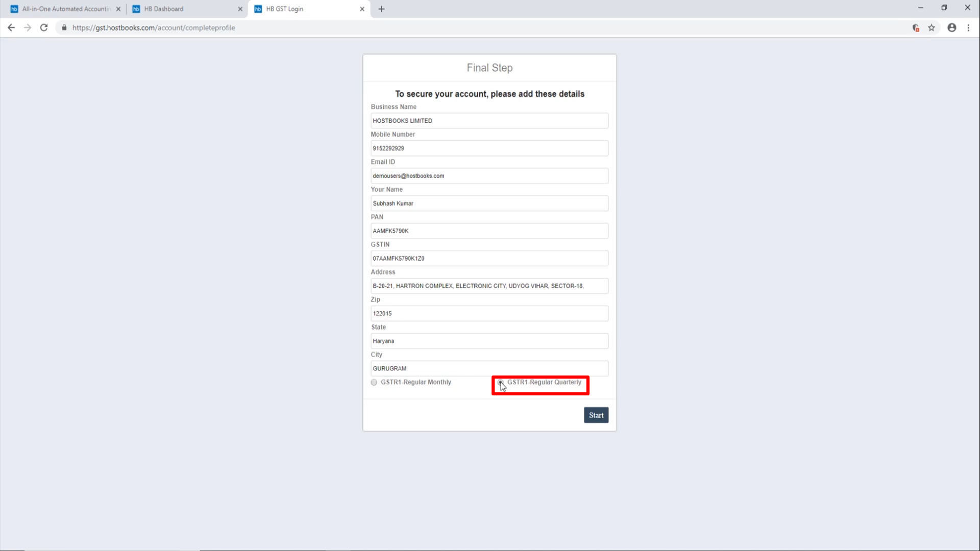Screen dimensions: 980x551
Task: Click the extension icon near bookmark star
Action: point(916,28)
